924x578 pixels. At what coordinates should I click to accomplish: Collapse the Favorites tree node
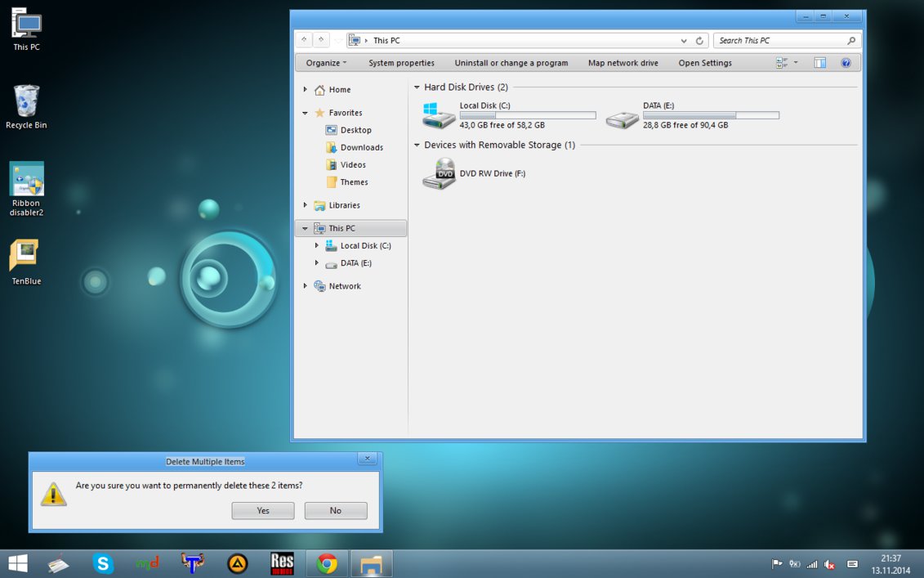[306, 113]
